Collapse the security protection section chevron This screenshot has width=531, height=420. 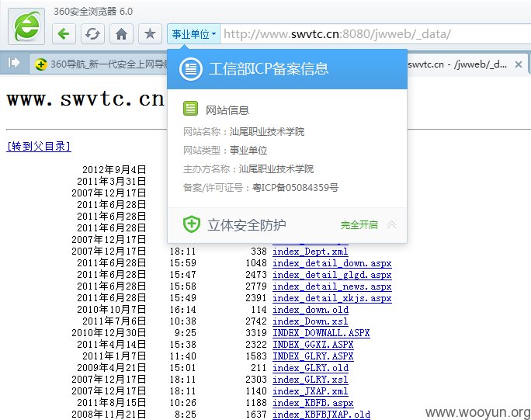coord(391,224)
